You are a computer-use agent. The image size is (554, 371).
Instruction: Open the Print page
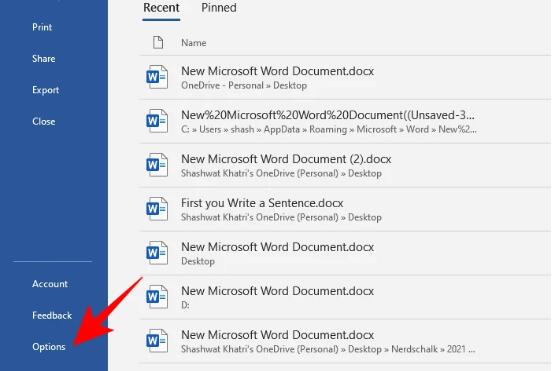click(42, 27)
